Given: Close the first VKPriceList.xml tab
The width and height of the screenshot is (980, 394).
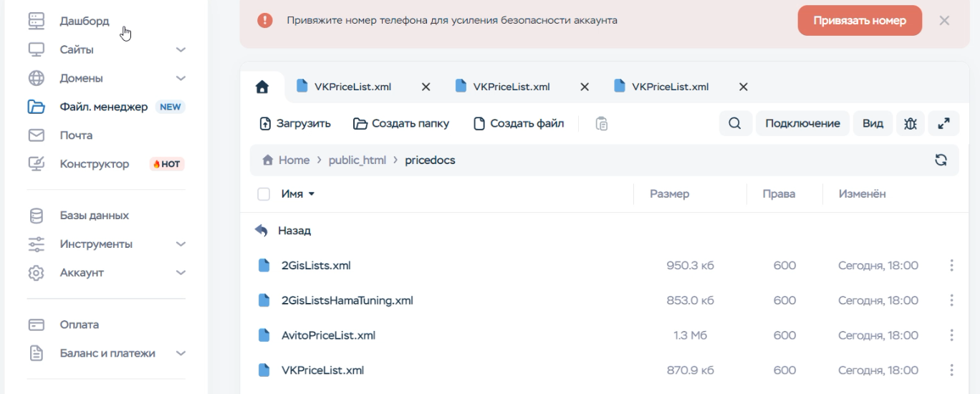Looking at the screenshot, I should (x=426, y=87).
